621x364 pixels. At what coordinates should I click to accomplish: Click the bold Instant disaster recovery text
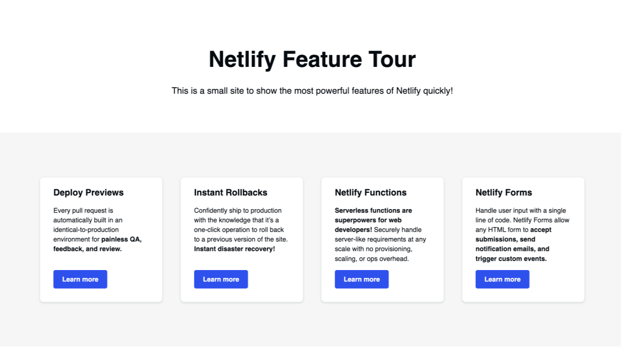tap(235, 248)
